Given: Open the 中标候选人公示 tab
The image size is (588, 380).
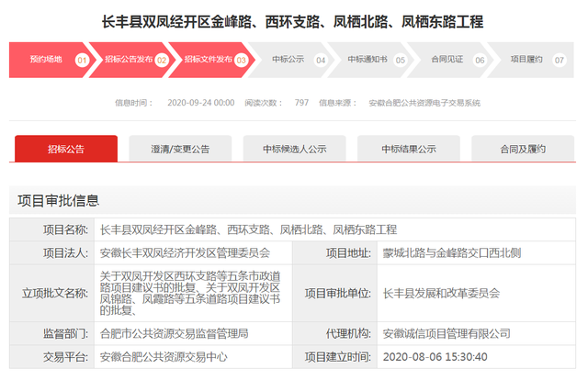Looking at the screenshot, I should 294,149.
